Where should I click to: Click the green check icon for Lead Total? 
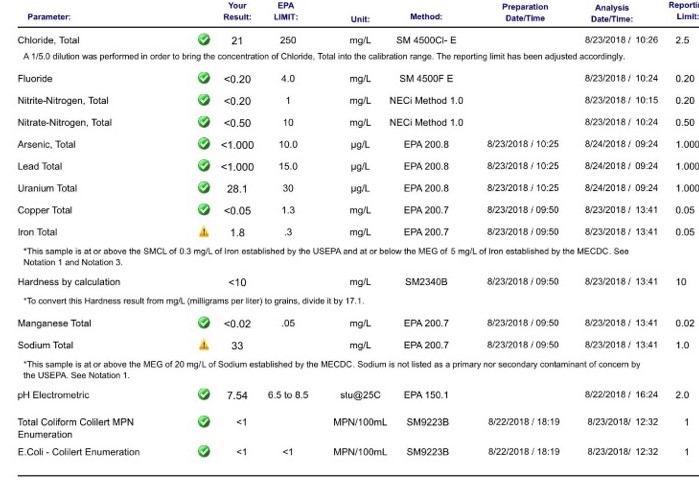point(204,165)
